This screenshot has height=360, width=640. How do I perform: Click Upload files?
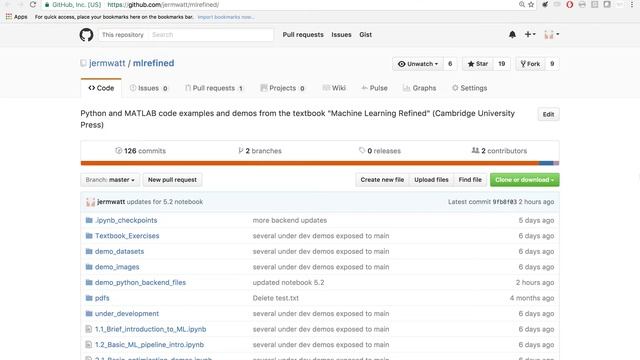pyautogui.click(x=431, y=180)
